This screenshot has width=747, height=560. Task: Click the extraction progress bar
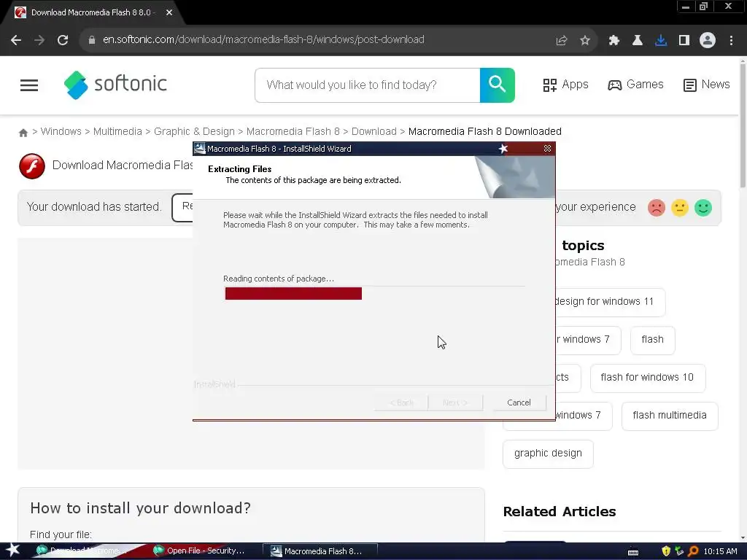pyautogui.click(x=374, y=293)
